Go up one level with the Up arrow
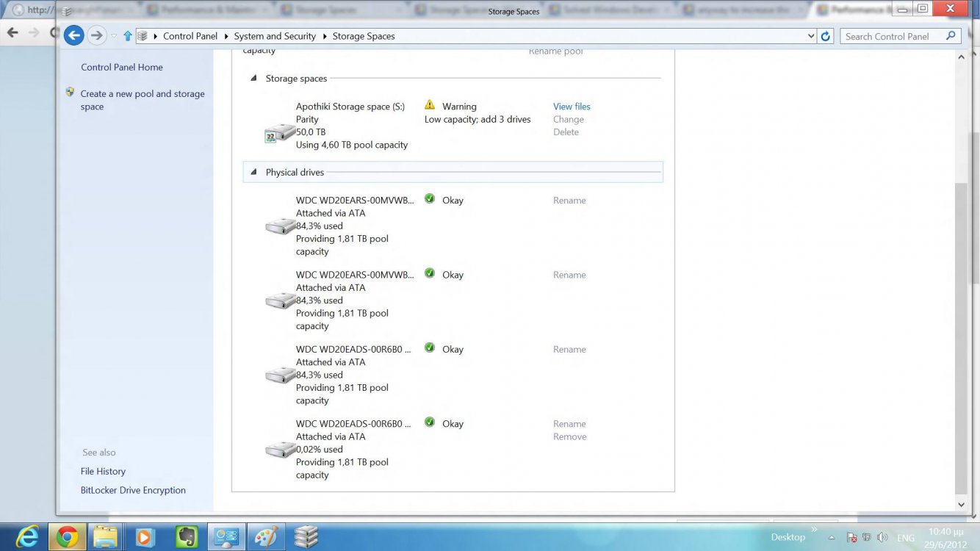 coord(128,36)
